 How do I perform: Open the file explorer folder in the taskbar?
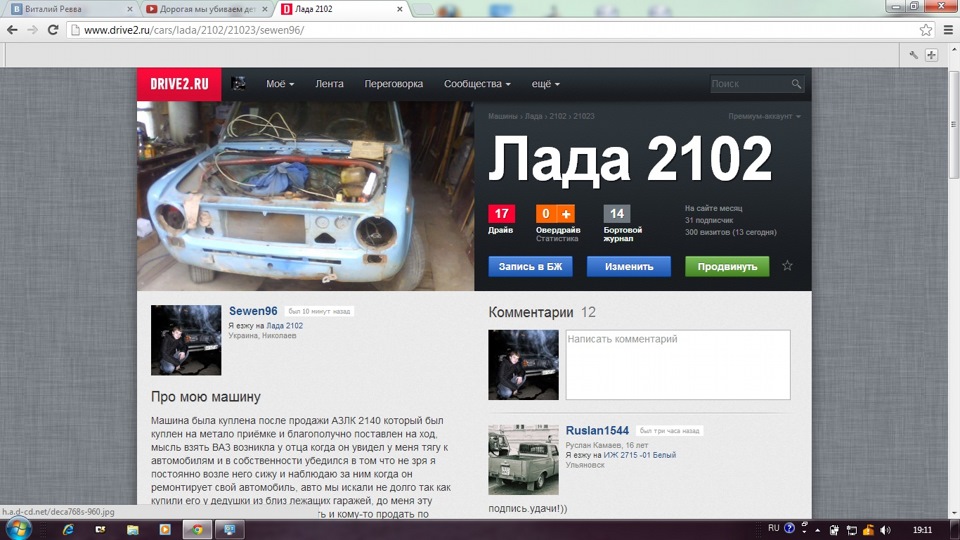[x=133, y=529]
